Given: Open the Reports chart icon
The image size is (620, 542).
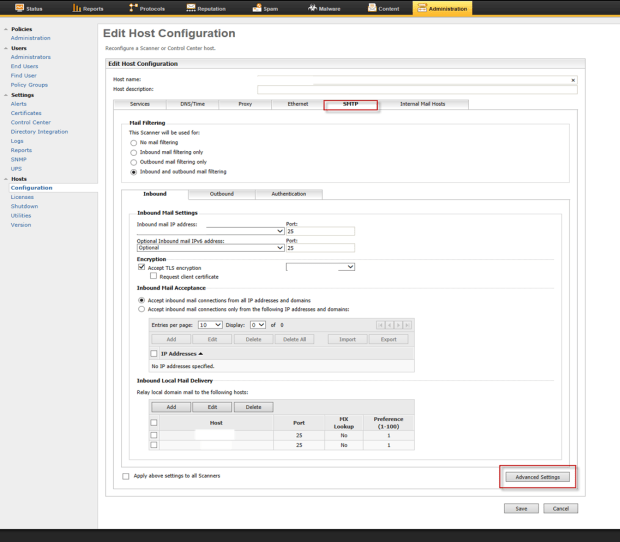Looking at the screenshot, I should [x=77, y=8].
